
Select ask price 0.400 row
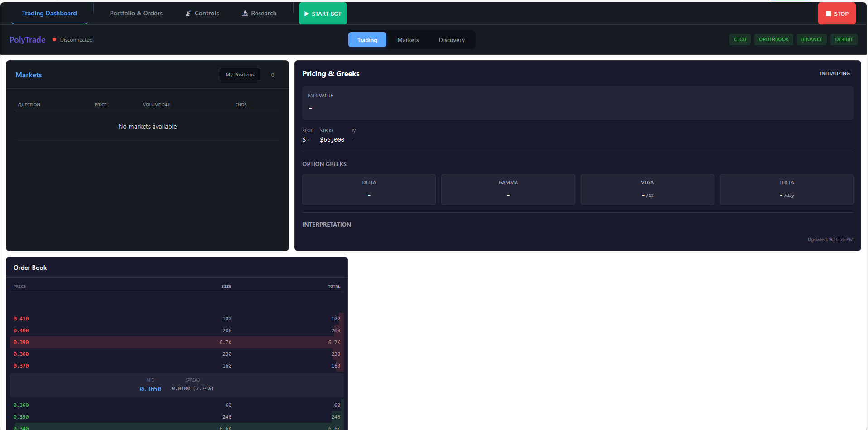pyautogui.click(x=177, y=330)
